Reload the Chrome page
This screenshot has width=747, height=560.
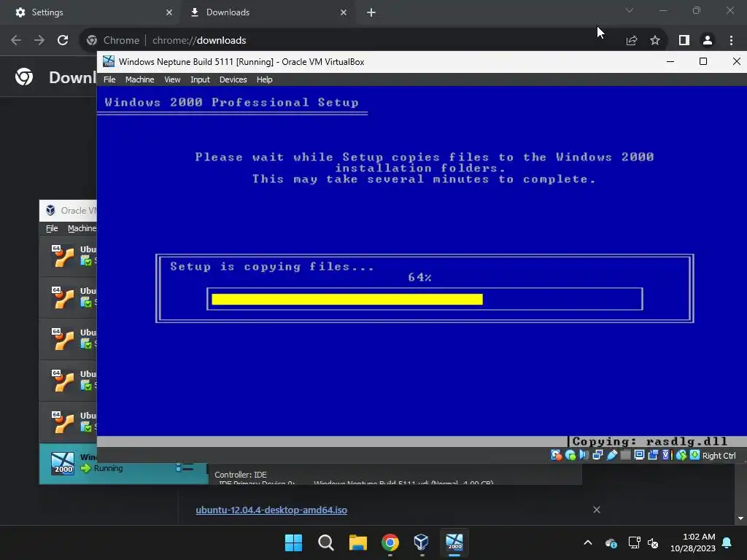click(x=63, y=40)
